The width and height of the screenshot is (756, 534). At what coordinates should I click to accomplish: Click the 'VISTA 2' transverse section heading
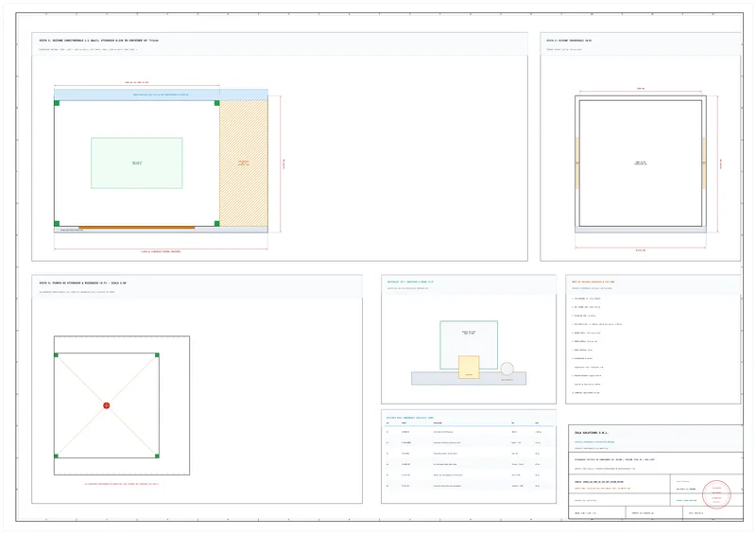[569, 41]
